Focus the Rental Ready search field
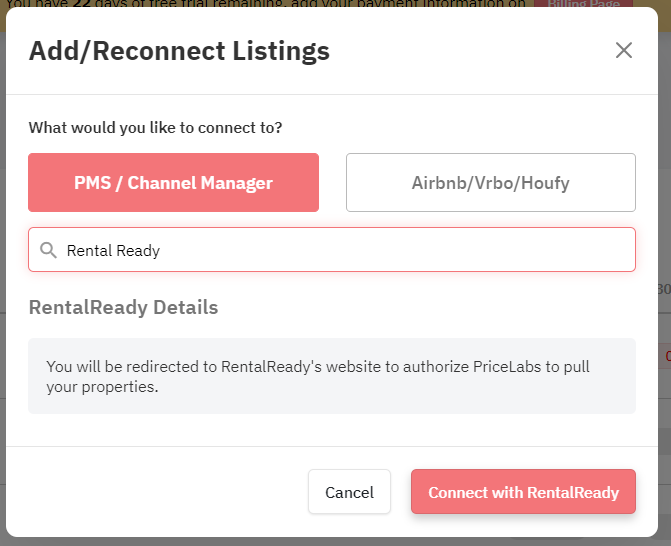Screen dimensions: 671x546 (332, 250)
